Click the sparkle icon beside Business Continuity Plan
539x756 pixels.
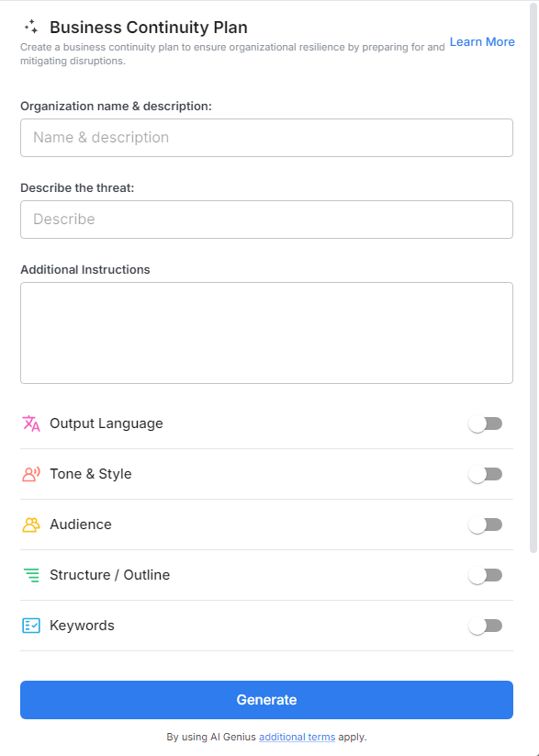coord(30,27)
